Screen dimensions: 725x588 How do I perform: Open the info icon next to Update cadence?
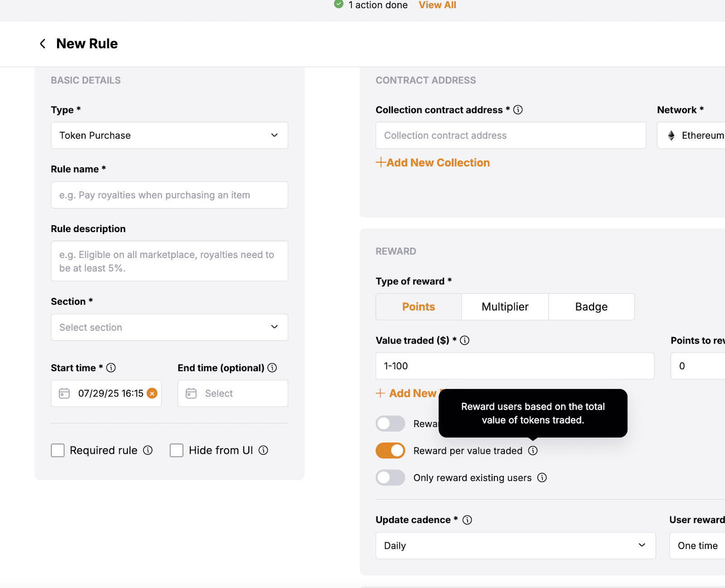pyautogui.click(x=467, y=520)
